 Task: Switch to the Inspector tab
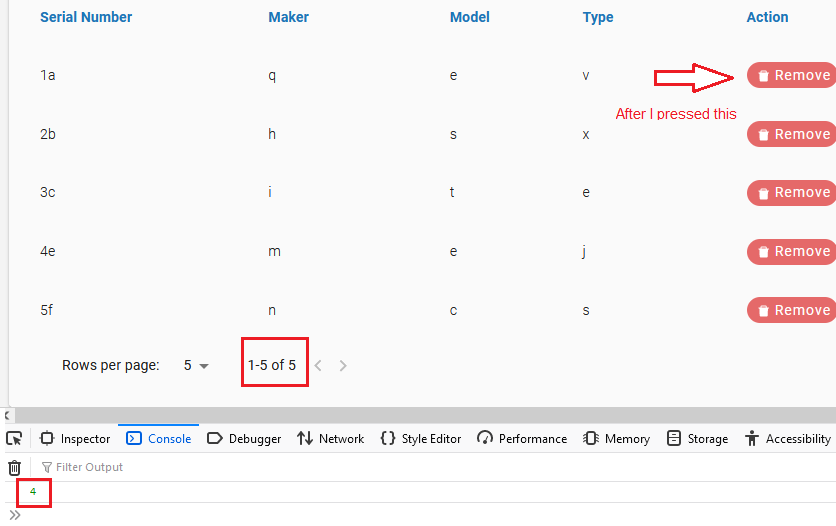click(x=75, y=439)
